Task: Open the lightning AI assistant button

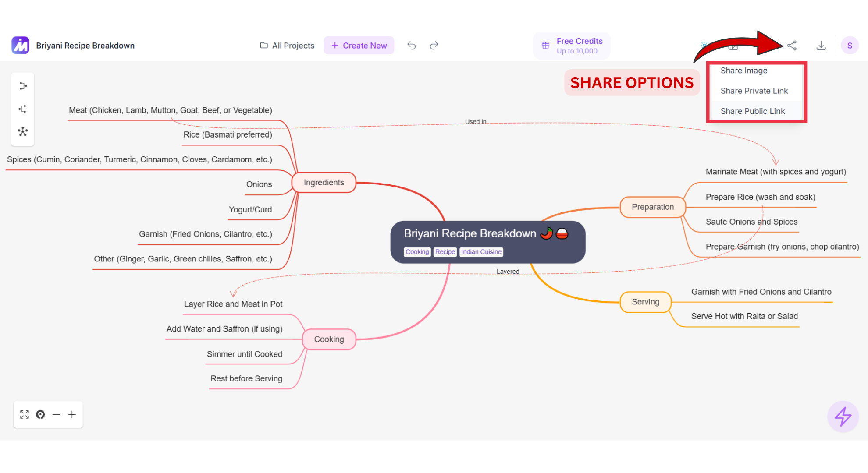Action: 843,416
